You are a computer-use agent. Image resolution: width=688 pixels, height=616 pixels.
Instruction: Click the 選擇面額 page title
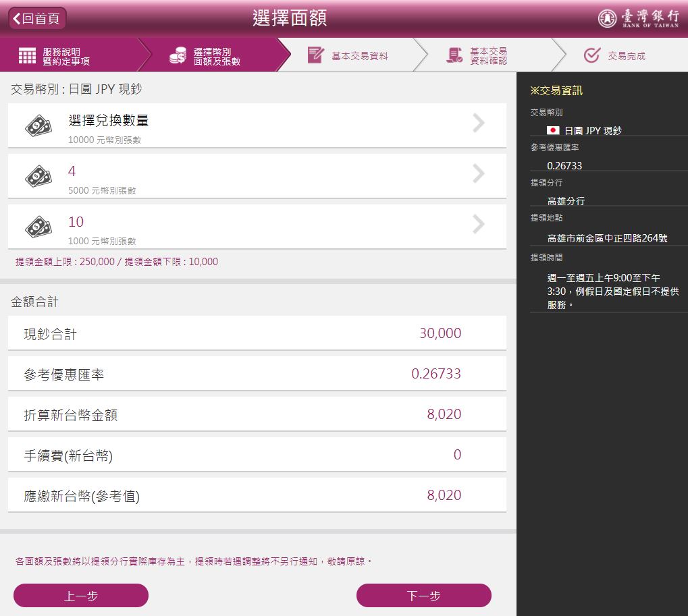click(290, 18)
